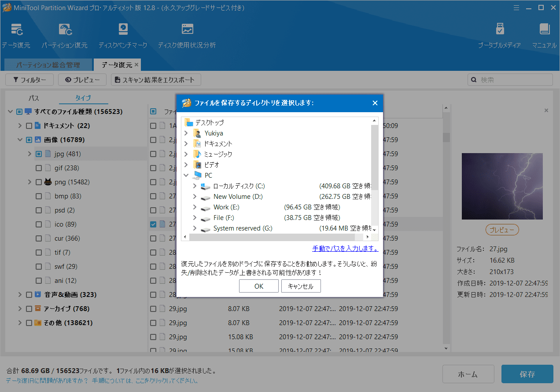Click OK to confirm the save directory
Screen dimensions: 560x392
[258, 286]
